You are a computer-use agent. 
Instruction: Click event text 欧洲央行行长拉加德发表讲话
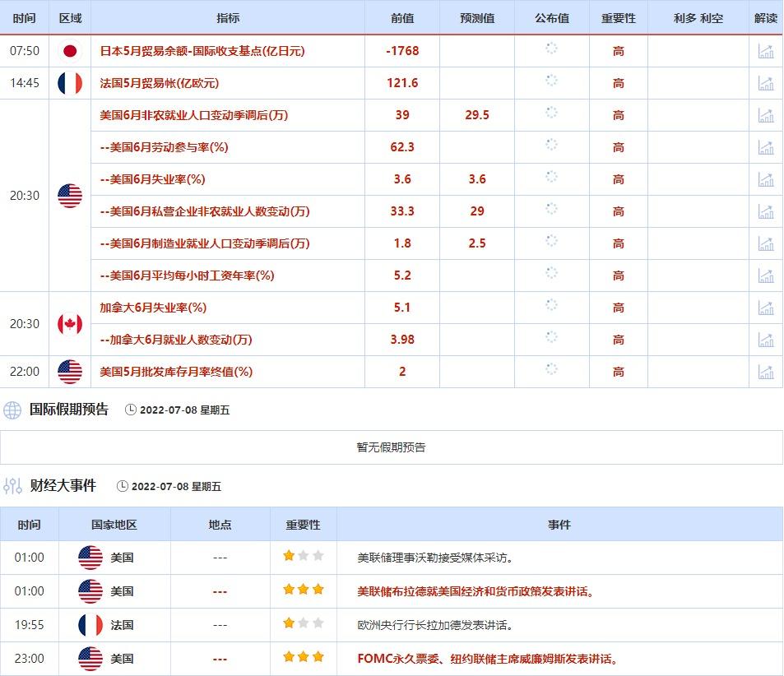click(435, 625)
